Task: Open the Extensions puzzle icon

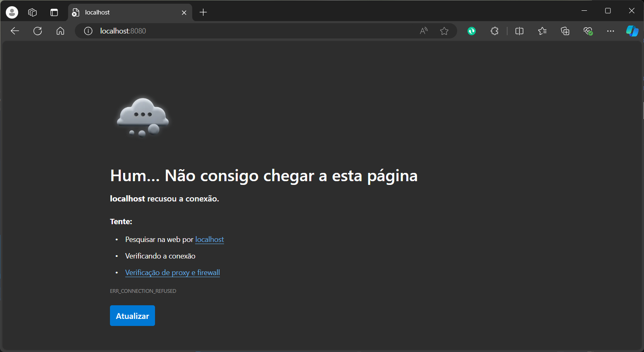Action: click(494, 31)
